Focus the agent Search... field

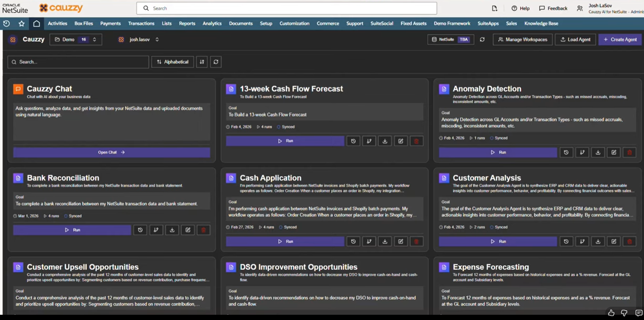click(78, 62)
